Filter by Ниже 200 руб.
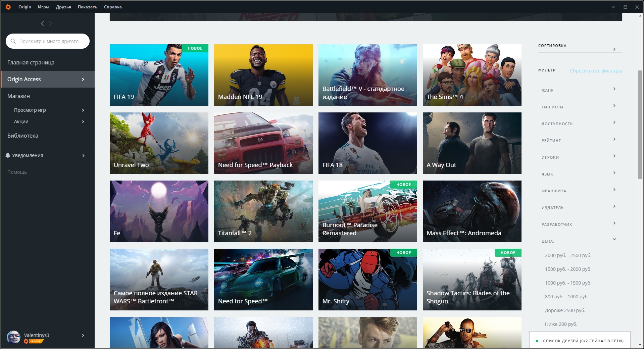 coord(561,324)
